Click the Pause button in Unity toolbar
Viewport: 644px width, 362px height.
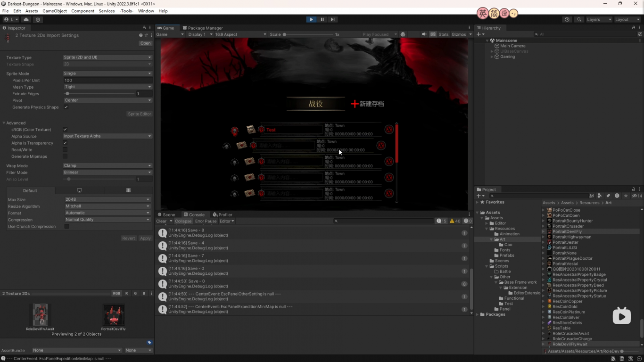322,19
